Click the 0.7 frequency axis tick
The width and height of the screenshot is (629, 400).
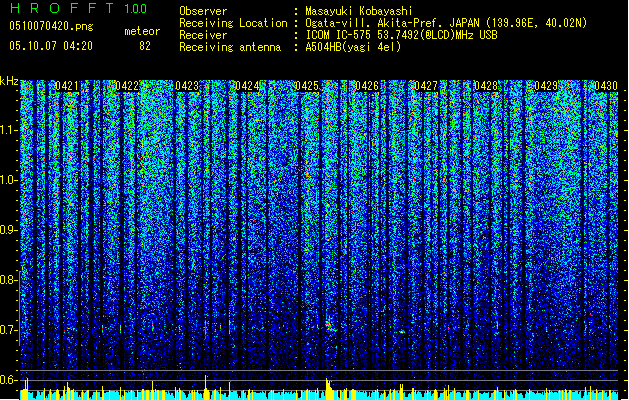tap(9, 330)
